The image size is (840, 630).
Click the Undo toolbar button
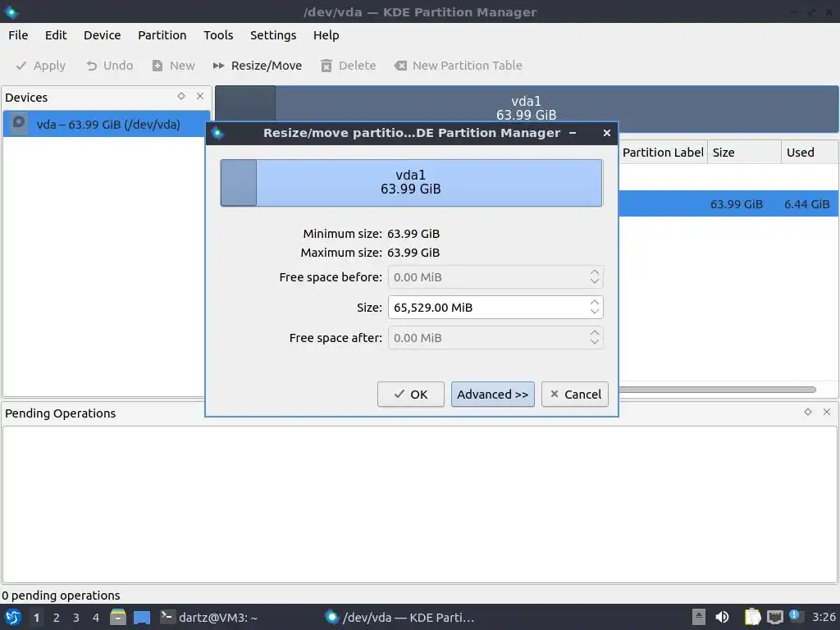(109, 66)
